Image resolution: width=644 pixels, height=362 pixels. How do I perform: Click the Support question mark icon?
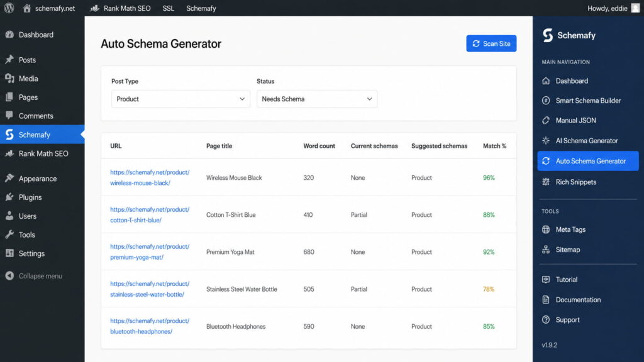546,320
